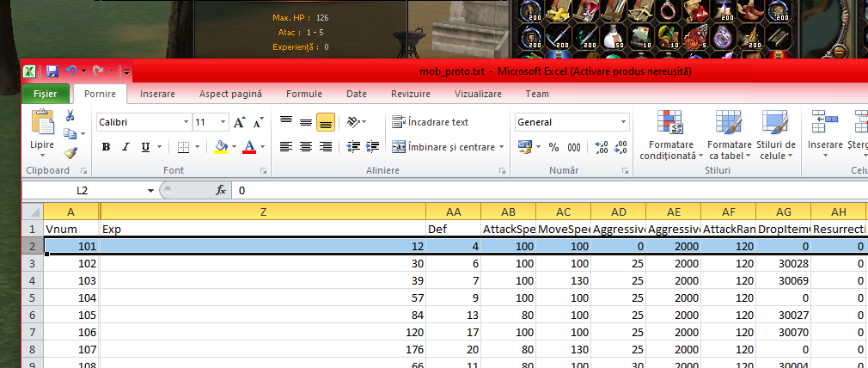
Task: Switch to the Revizuire tab
Action: pyautogui.click(x=410, y=94)
